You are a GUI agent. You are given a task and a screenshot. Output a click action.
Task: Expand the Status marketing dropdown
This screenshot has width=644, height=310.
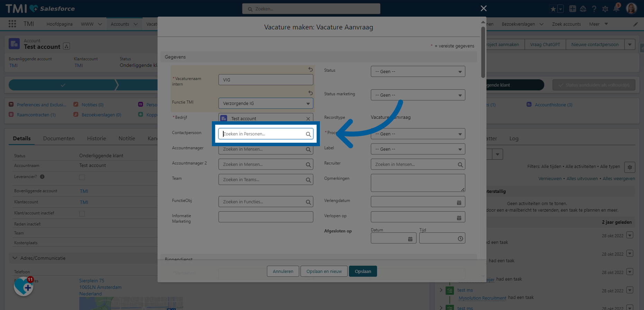pos(418,95)
